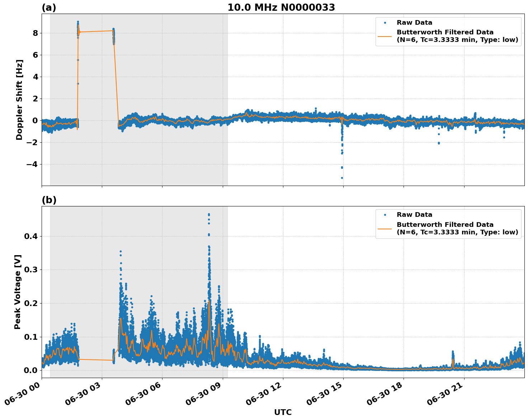Click the panel label (a)

[x=49, y=6]
